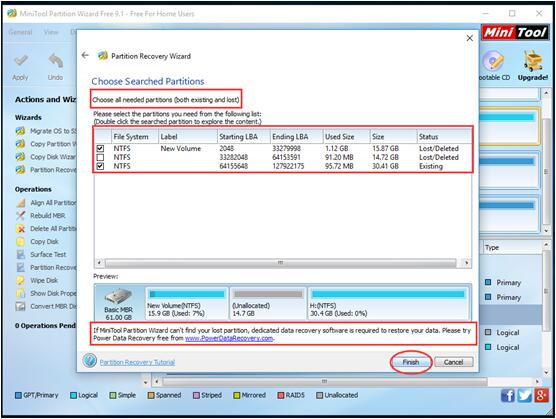
Task: Click the Basic MBR disk icon in preview
Action: [118, 296]
